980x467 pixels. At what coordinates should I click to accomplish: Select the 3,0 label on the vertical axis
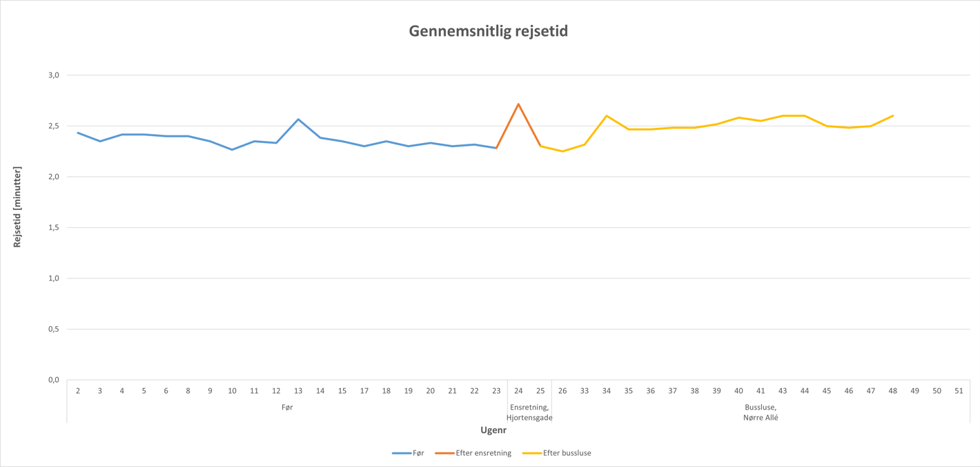pos(52,75)
